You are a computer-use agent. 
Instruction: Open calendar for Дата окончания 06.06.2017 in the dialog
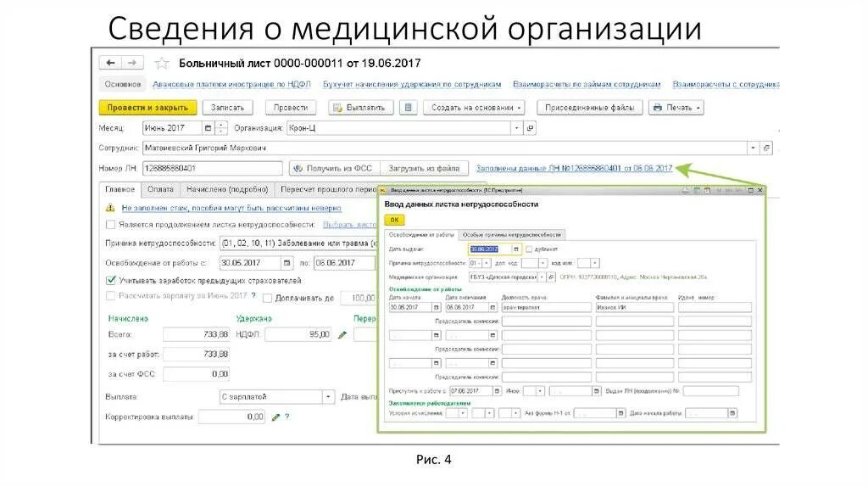click(x=492, y=307)
